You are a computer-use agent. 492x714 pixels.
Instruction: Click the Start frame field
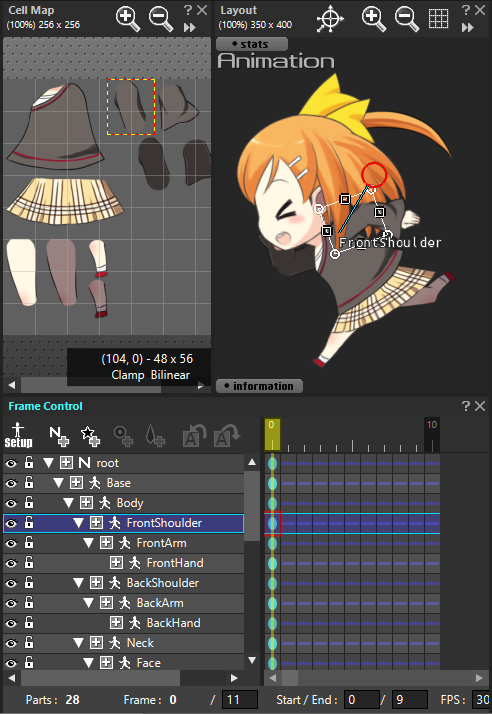(x=363, y=699)
